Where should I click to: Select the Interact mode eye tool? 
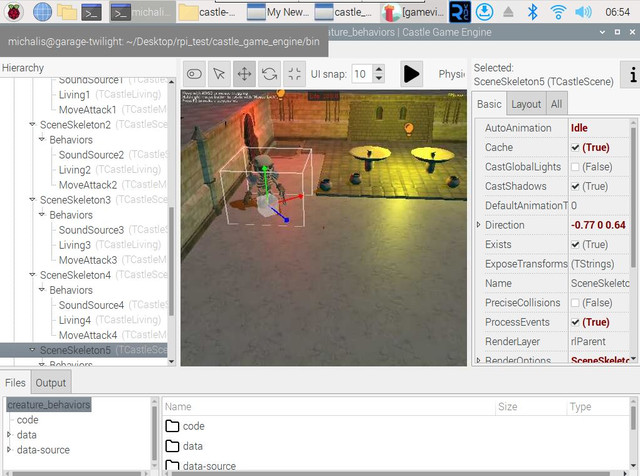coord(194,74)
